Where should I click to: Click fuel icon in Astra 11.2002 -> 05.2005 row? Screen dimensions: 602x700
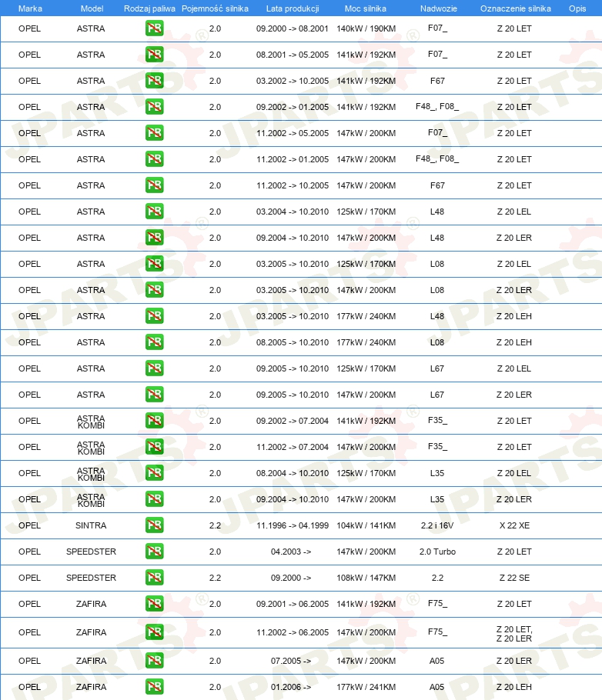pos(154,133)
